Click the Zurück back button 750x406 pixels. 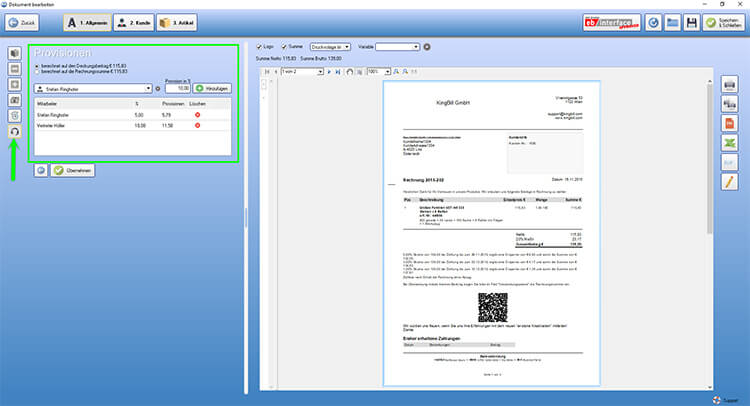coord(22,22)
